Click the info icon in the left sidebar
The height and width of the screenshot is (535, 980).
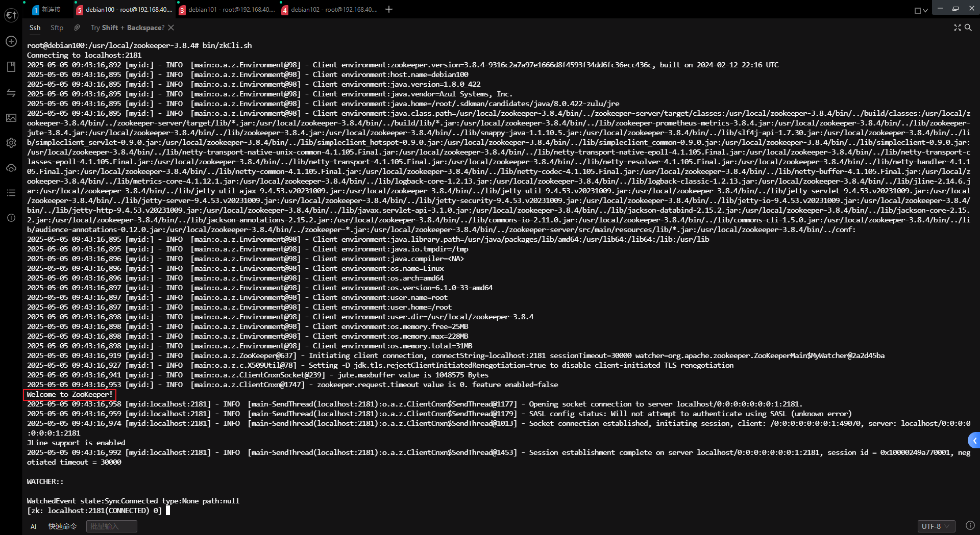click(x=11, y=218)
